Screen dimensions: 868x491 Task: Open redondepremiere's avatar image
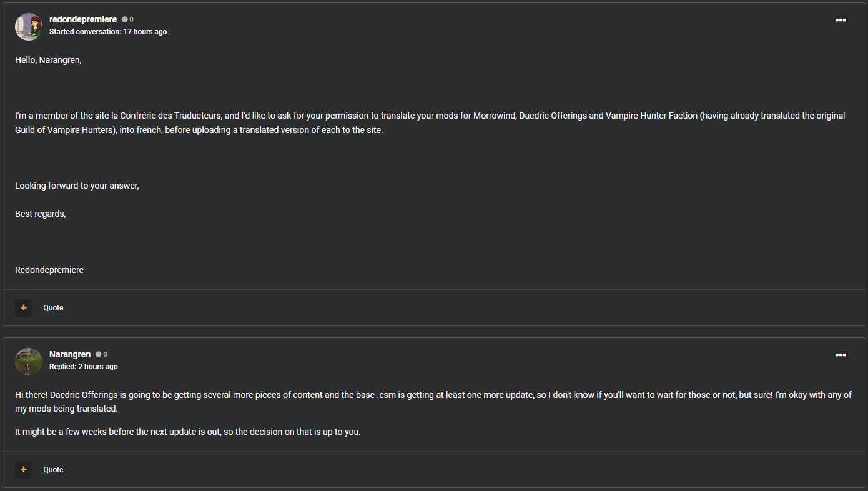[x=29, y=27]
